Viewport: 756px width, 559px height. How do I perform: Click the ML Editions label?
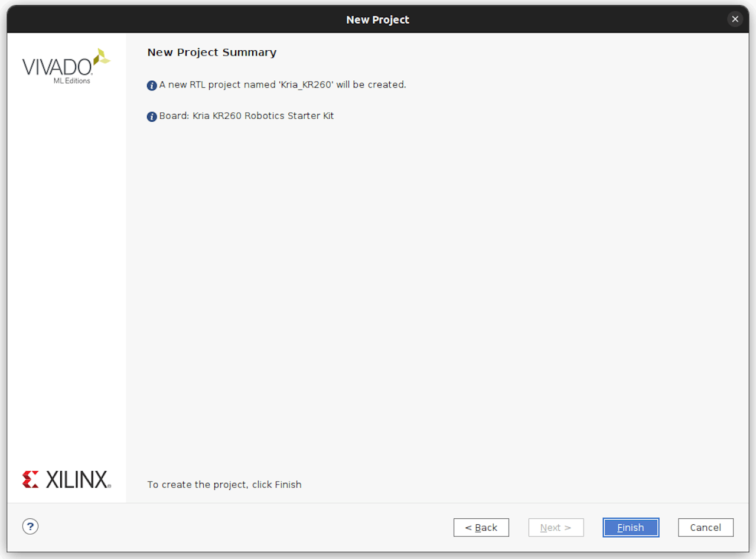(72, 81)
